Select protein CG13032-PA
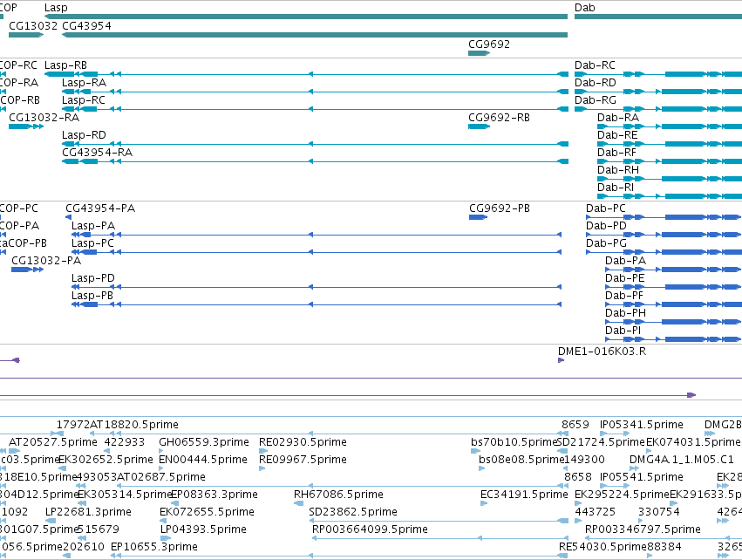This screenshot has width=742, height=560. (x=46, y=260)
